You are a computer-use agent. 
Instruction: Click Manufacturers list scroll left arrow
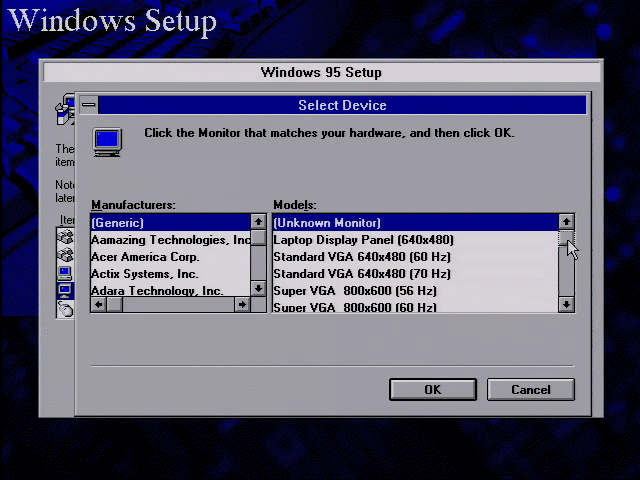99,304
